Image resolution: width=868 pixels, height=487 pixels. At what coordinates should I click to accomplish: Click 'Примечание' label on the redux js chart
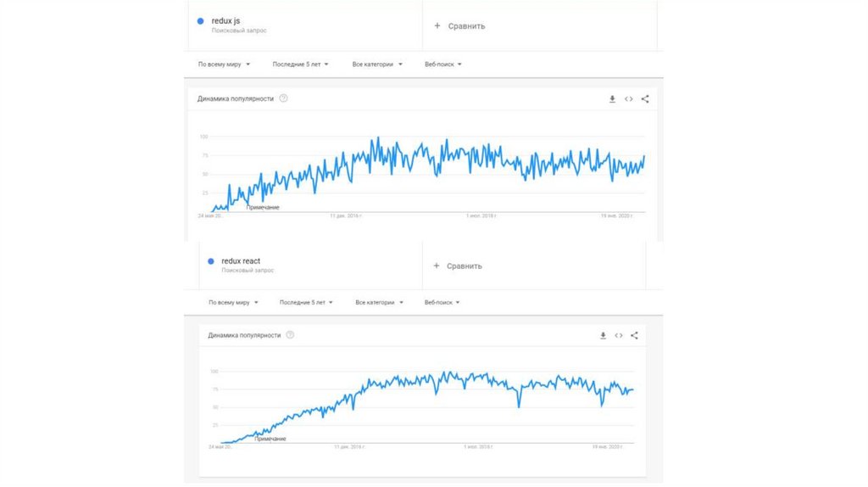pyautogui.click(x=263, y=208)
